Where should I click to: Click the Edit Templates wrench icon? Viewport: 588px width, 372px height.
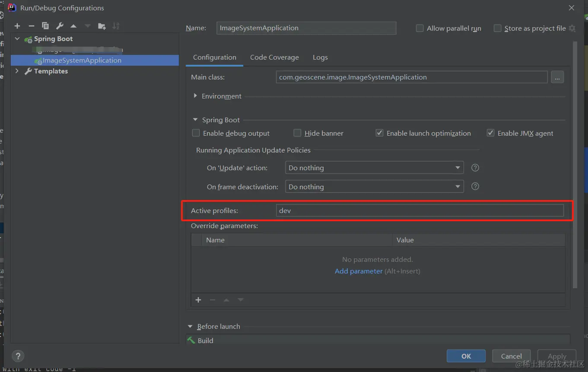point(60,26)
